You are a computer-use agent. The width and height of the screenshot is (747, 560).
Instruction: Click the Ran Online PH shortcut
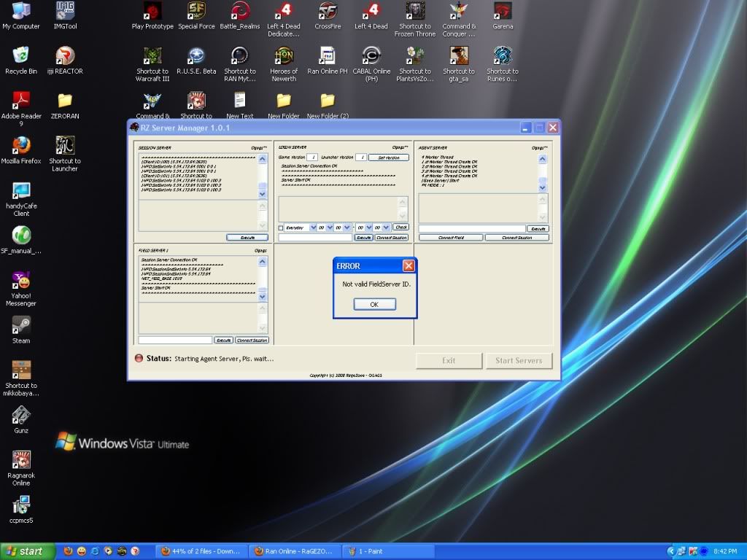tap(328, 57)
